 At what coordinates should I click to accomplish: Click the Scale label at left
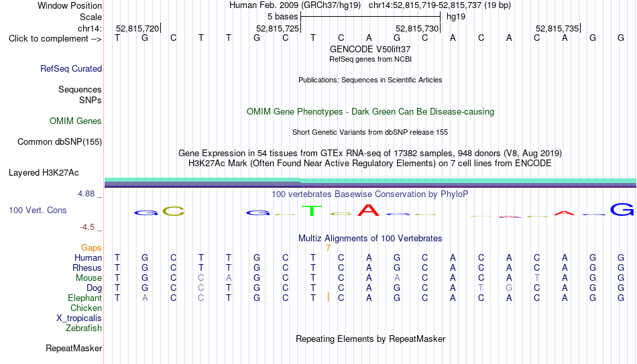[91, 17]
